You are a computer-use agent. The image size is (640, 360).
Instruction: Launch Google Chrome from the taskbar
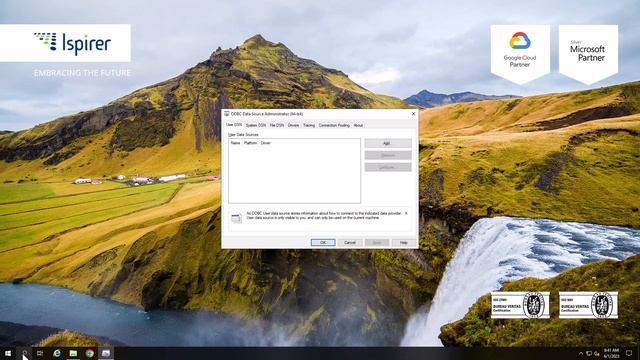(89, 353)
